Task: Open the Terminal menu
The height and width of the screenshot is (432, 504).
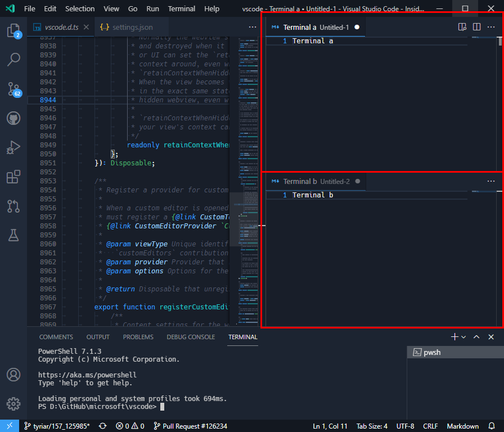Action: [181, 8]
